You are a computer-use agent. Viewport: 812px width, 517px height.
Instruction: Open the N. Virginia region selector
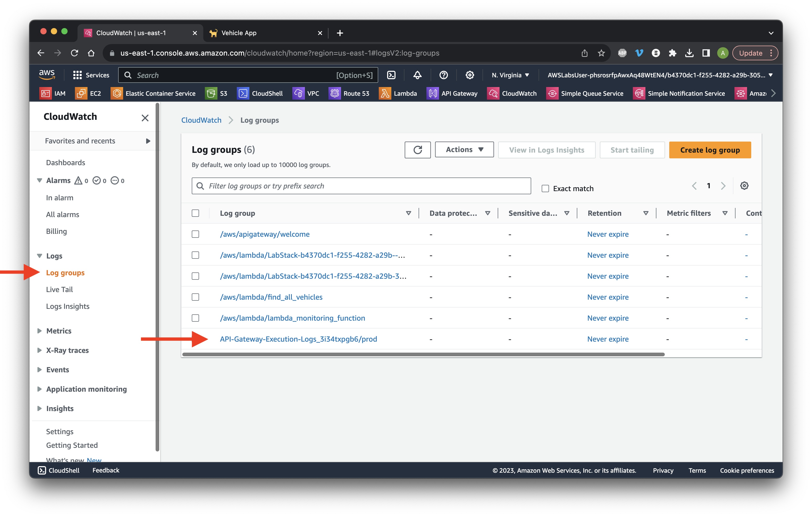pyautogui.click(x=510, y=75)
